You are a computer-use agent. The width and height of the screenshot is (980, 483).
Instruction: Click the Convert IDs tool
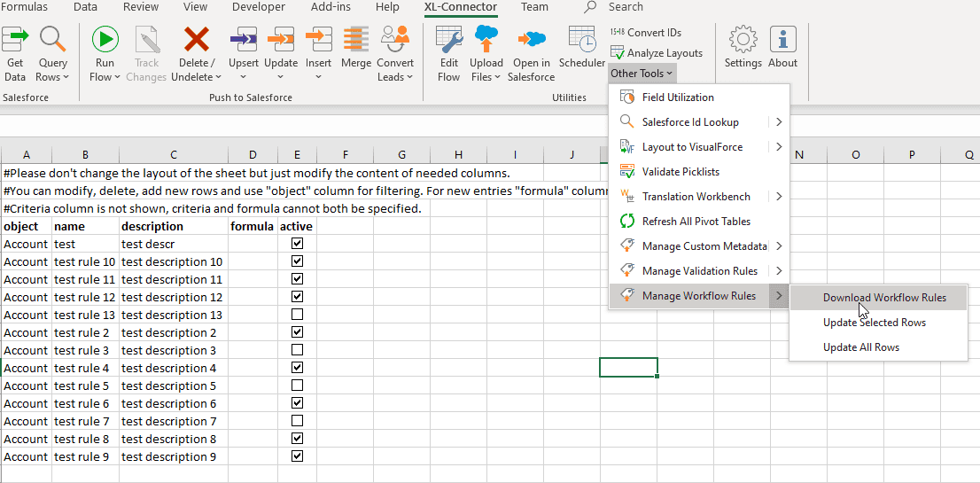click(x=646, y=33)
